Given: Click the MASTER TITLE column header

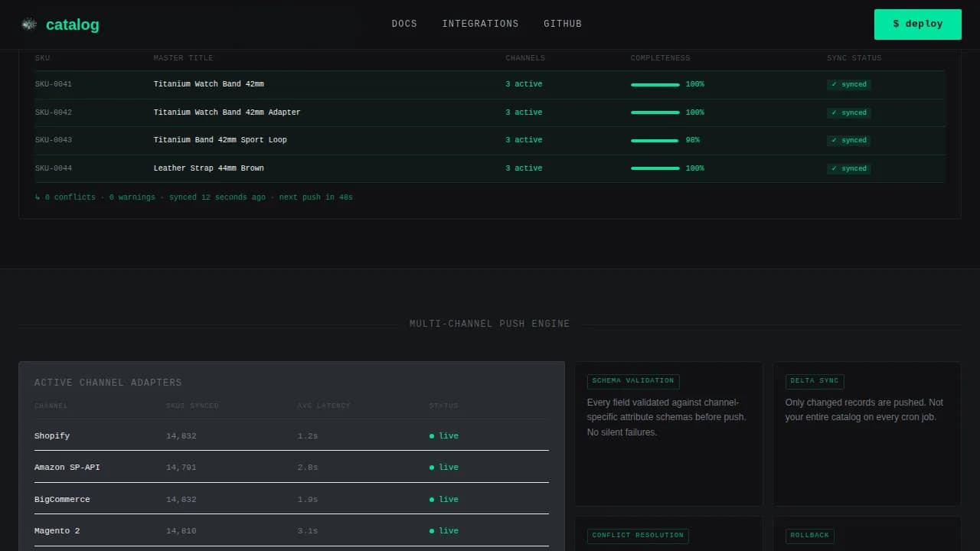Looking at the screenshot, I should click(x=184, y=58).
